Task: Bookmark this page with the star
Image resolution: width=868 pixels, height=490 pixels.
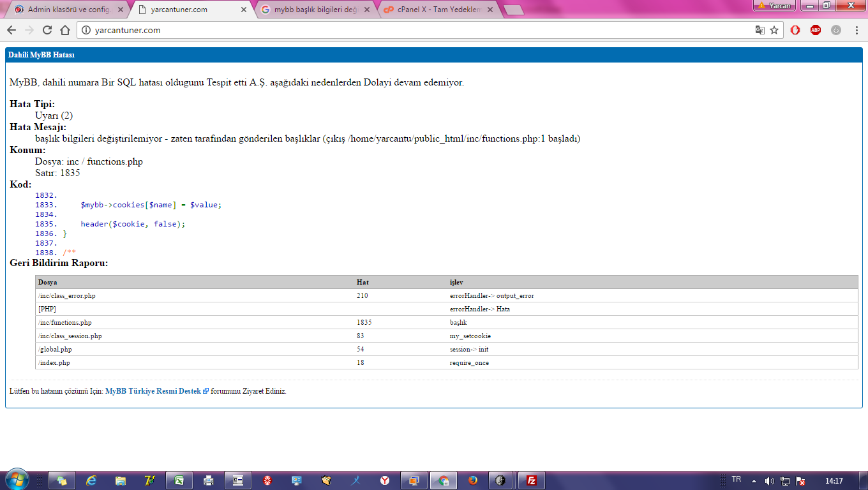Action: click(x=774, y=30)
